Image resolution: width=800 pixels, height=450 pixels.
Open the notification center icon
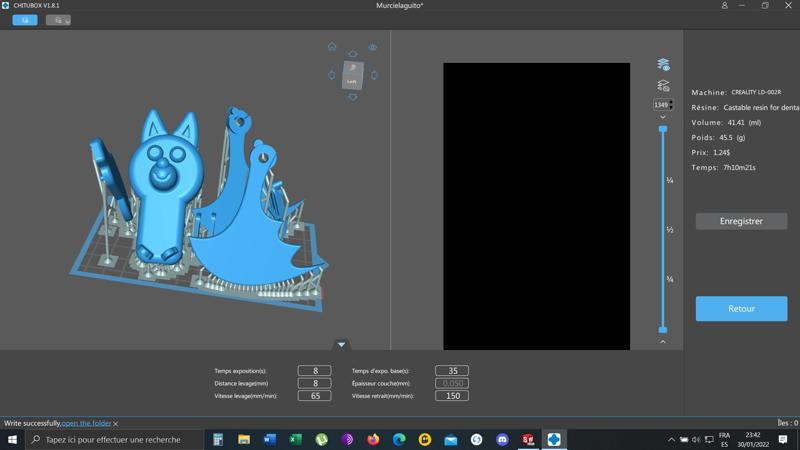783,439
